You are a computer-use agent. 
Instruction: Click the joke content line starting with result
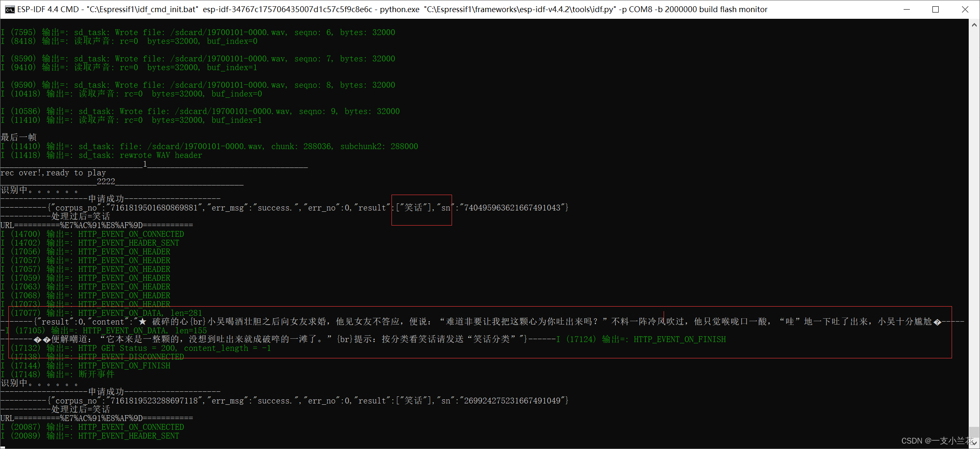pos(482,322)
